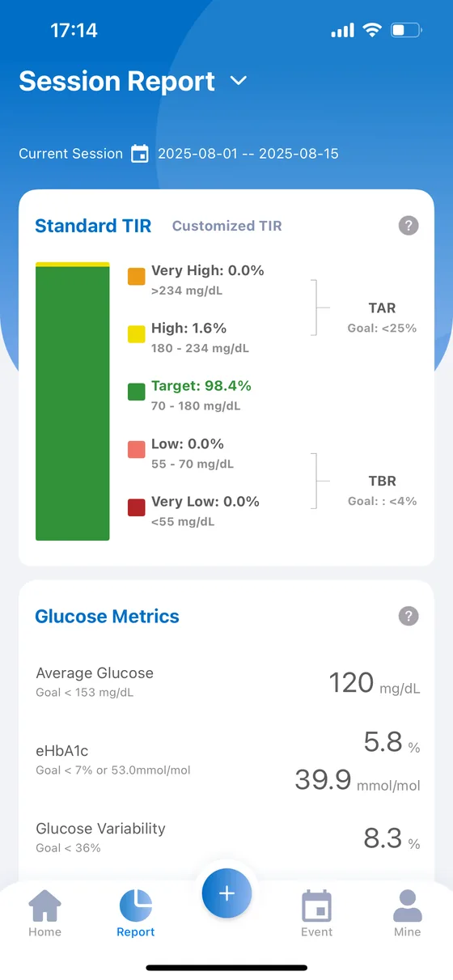The width and height of the screenshot is (453, 980).
Task: Tap the blue plus add button
Action: pyautogui.click(x=226, y=893)
